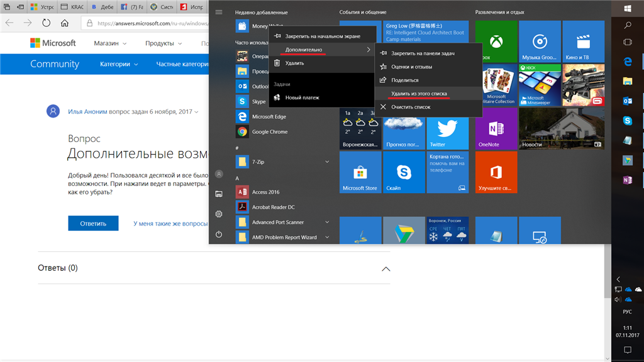Click the user account icon in Start menu
The height and width of the screenshot is (362, 644).
pyautogui.click(x=219, y=174)
